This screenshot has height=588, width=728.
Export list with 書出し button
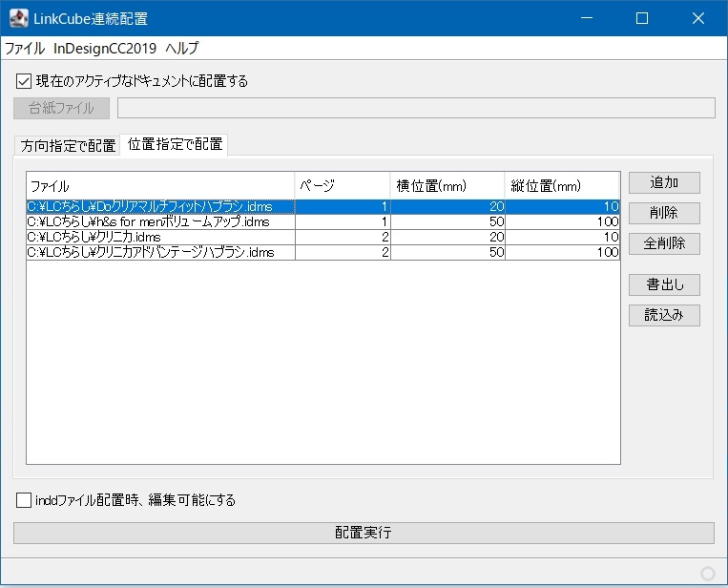664,284
